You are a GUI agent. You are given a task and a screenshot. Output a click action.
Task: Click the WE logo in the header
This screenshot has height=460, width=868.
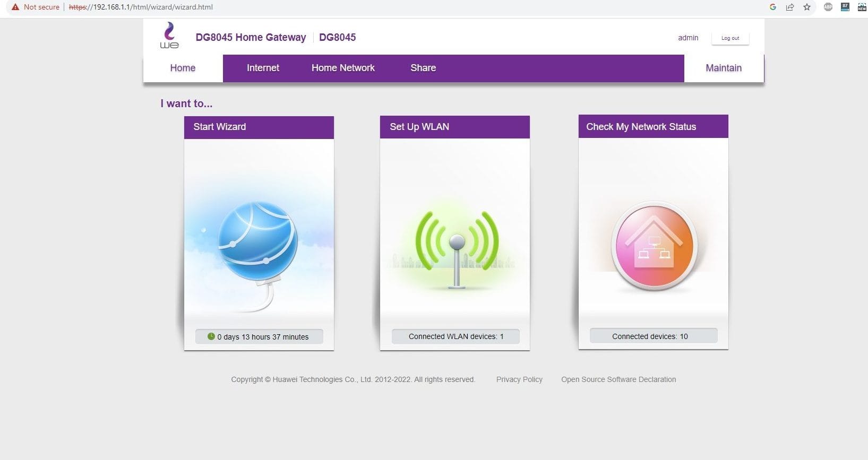click(x=169, y=36)
